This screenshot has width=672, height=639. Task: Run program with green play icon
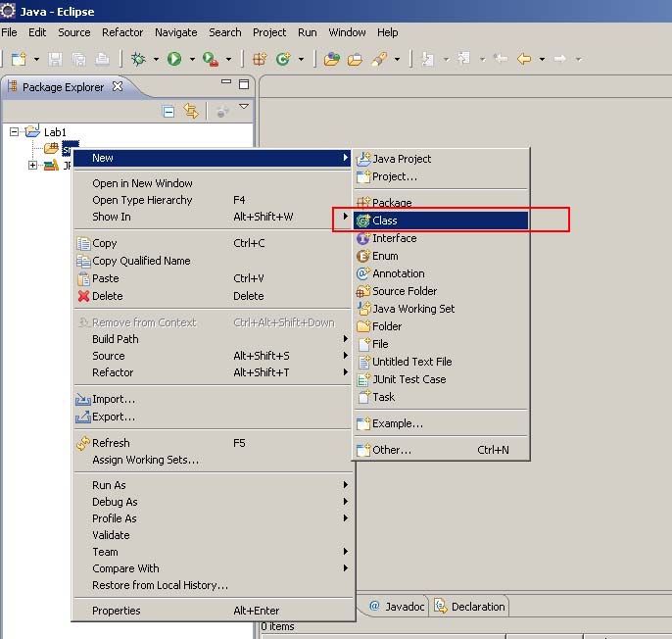point(174,59)
